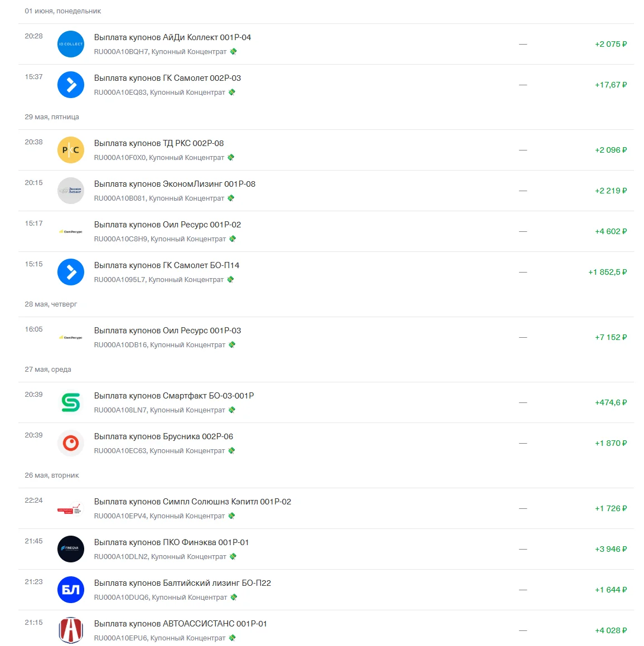This screenshot has height=646, width=644.
Task: Click the amount +4 602 ₽
Action: pyautogui.click(x=611, y=231)
